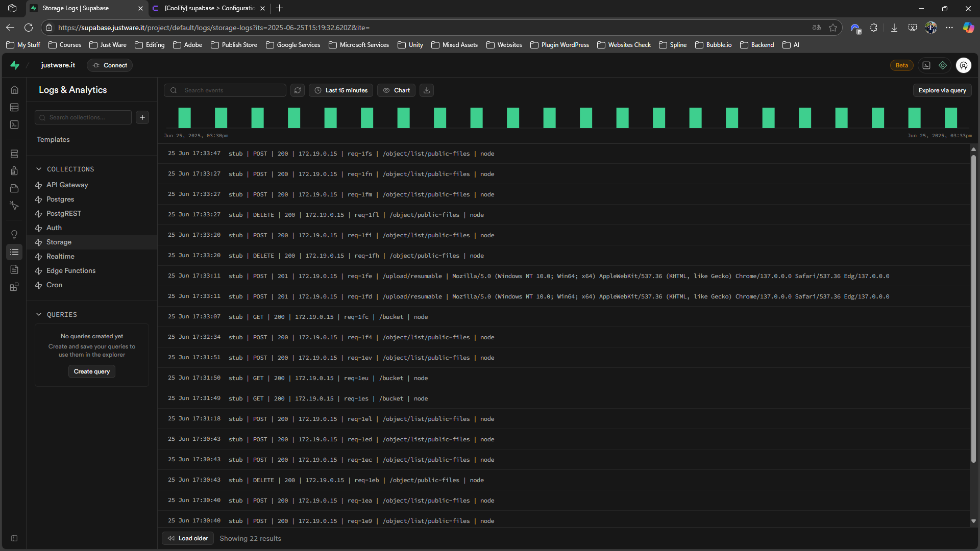Open the Last 15 minutes time picker
The height and width of the screenshot is (551, 980).
pyautogui.click(x=340, y=90)
